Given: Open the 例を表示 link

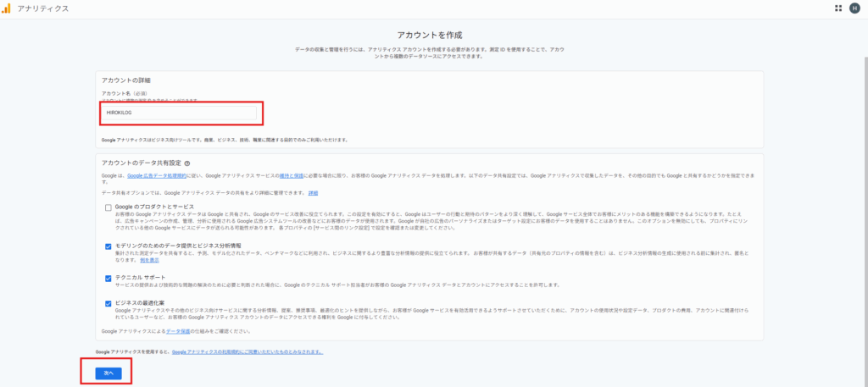Looking at the screenshot, I should (148, 260).
